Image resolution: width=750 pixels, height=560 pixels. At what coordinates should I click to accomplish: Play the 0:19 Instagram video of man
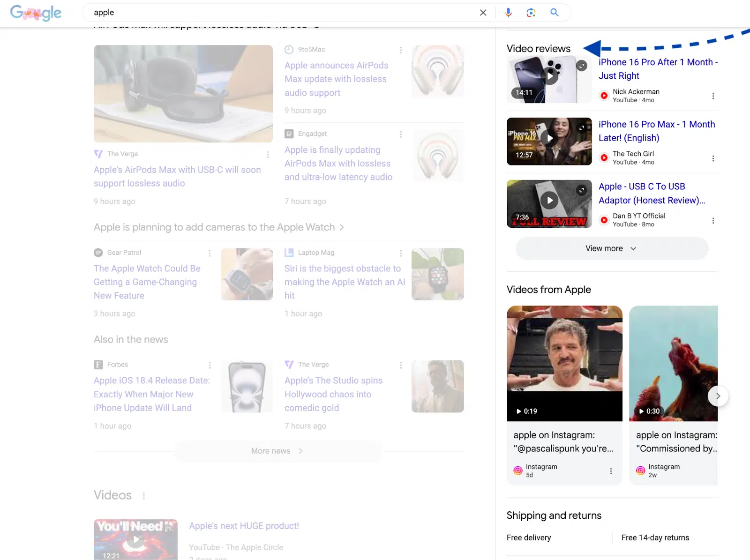tap(564, 364)
